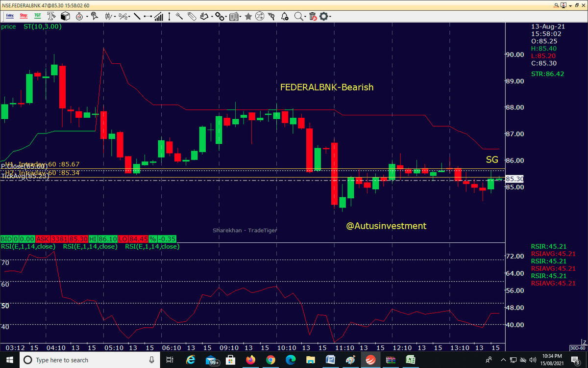The image size is (588, 368).
Task: Click the open book icon
Action: tap(234, 16)
